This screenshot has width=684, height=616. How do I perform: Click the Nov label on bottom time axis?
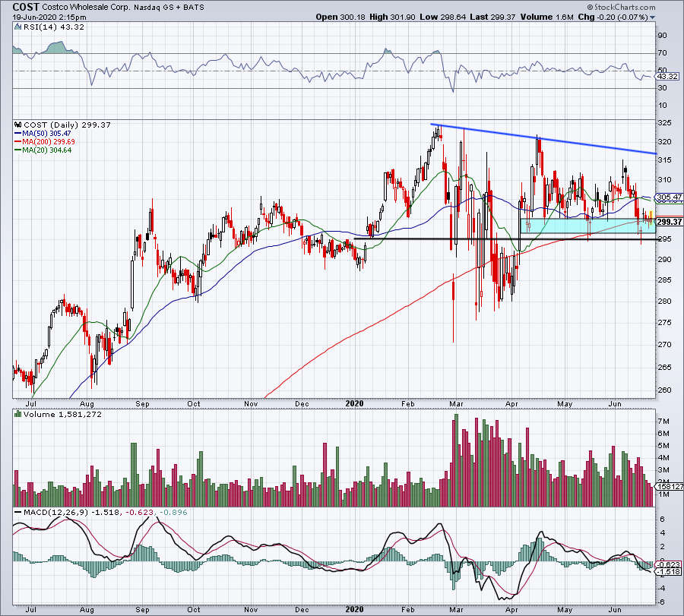click(x=251, y=609)
